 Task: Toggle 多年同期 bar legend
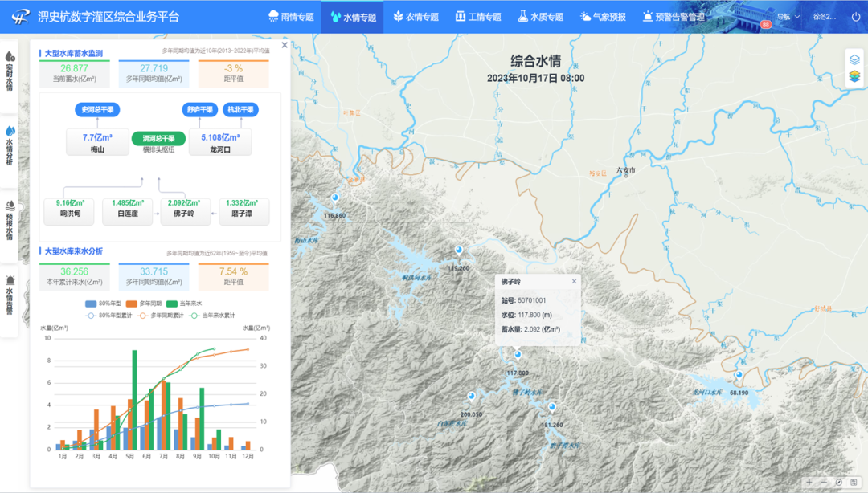(144, 304)
